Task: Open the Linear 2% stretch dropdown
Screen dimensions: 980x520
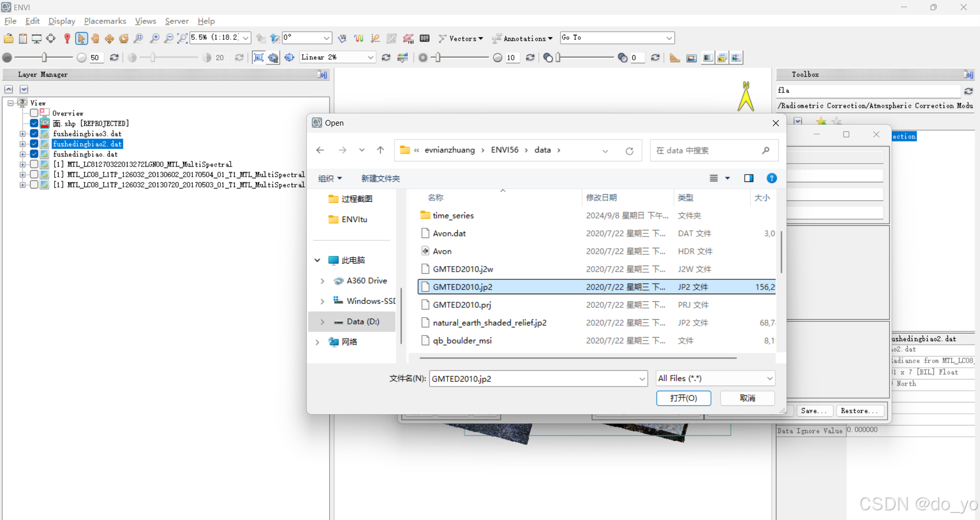Action: [371, 58]
